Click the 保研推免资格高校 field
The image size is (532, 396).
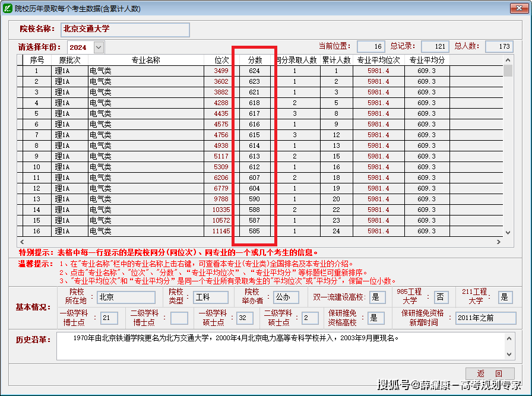coord(376,318)
